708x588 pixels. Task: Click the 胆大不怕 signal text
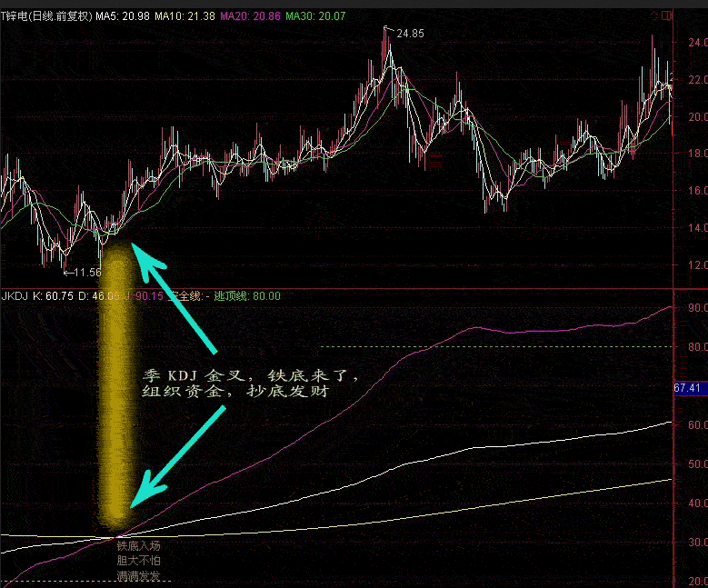pyautogui.click(x=139, y=561)
